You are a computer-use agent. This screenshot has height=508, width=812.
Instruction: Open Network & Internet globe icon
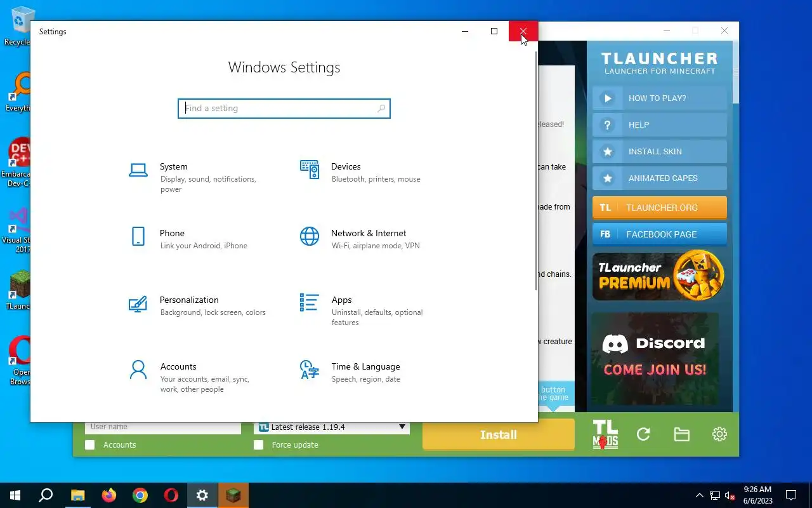310,236
